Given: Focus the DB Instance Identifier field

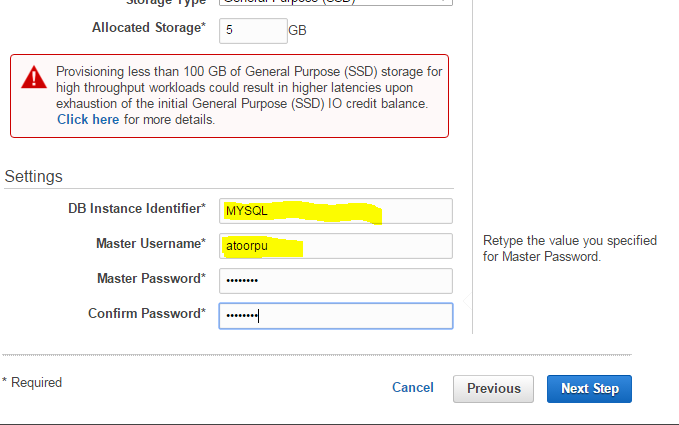Looking at the screenshot, I should click(335, 211).
